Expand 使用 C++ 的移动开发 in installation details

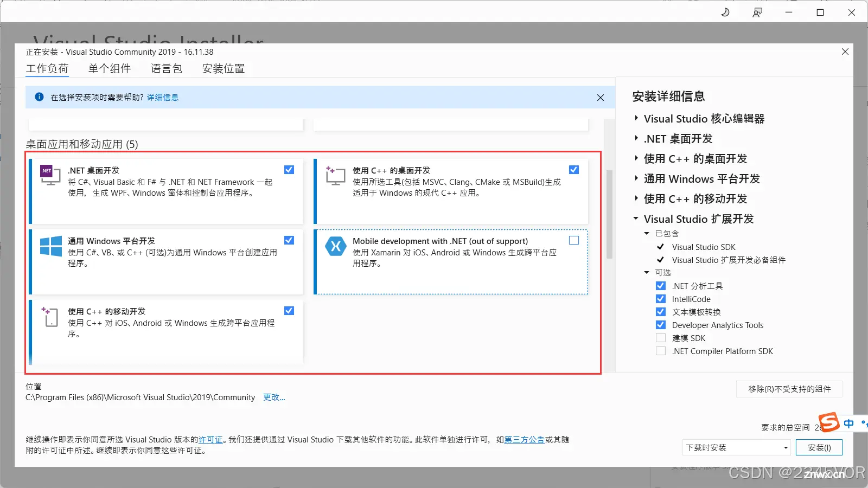point(636,198)
